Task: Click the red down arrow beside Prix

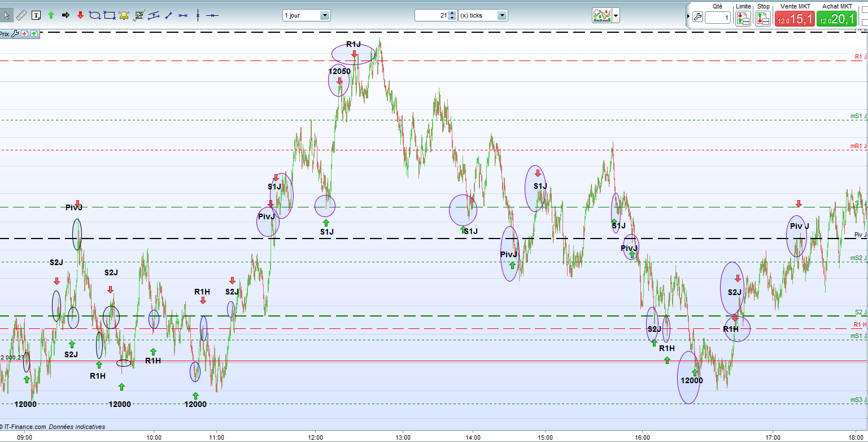Action: pos(24,34)
